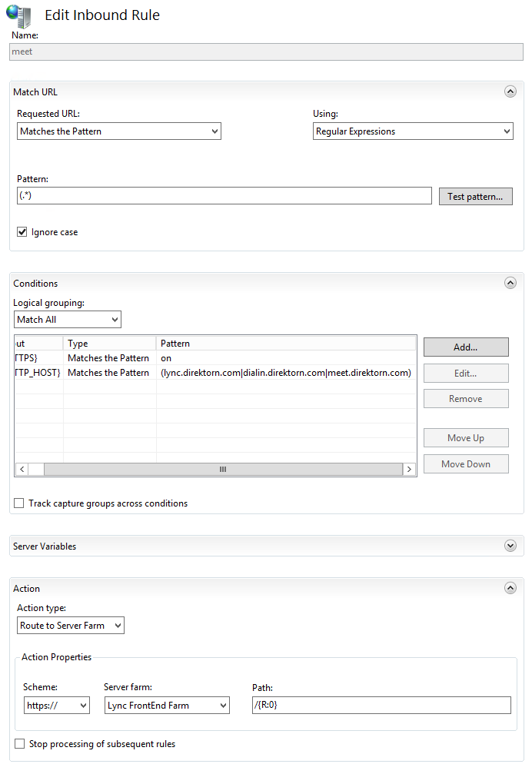Open the Using Regular Expressions dropdown
This screenshot has width=532, height=764.
(x=413, y=131)
